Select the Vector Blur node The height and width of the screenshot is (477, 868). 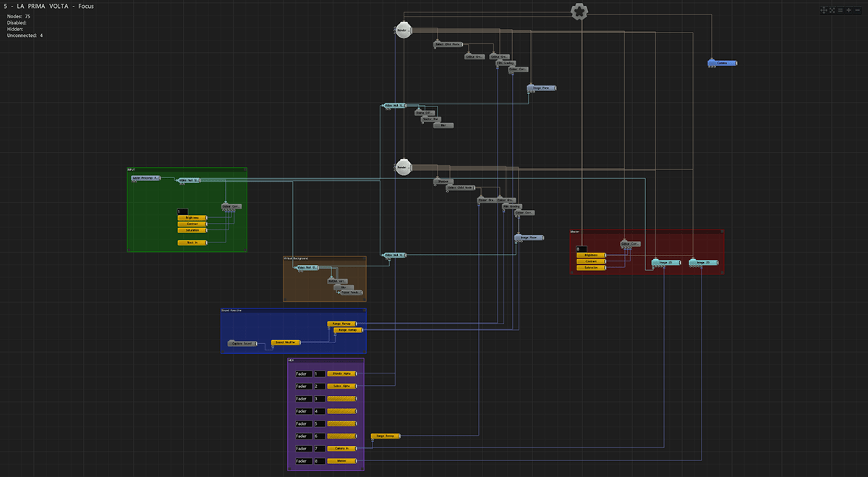click(431, 119)
